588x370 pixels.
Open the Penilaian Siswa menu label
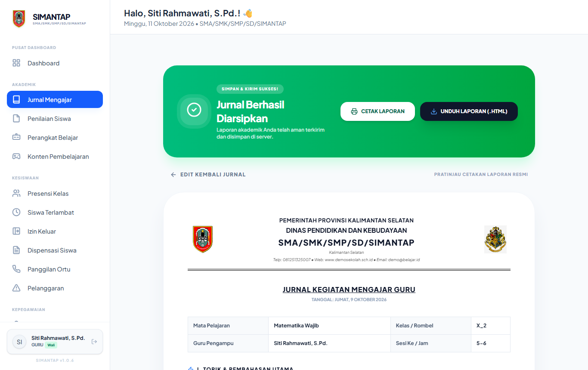(x=49, y=118)
